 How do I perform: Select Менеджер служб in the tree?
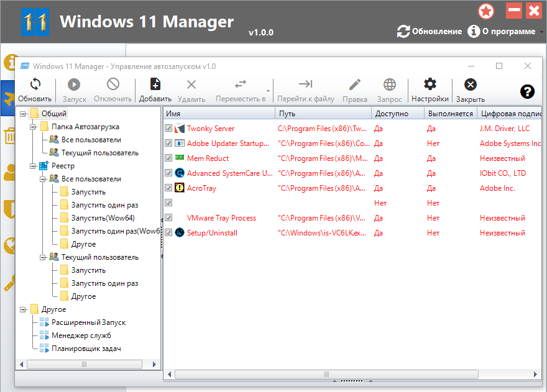[x=81, y=335]
